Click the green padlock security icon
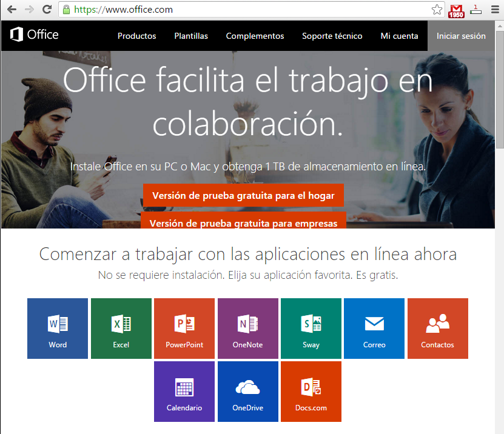This screenshot has height=434, width=504. pyautogui.click(x=66, y=10)
